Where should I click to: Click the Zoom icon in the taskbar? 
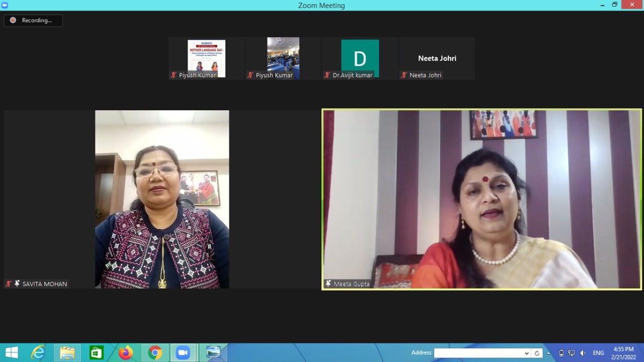[183, 352]
